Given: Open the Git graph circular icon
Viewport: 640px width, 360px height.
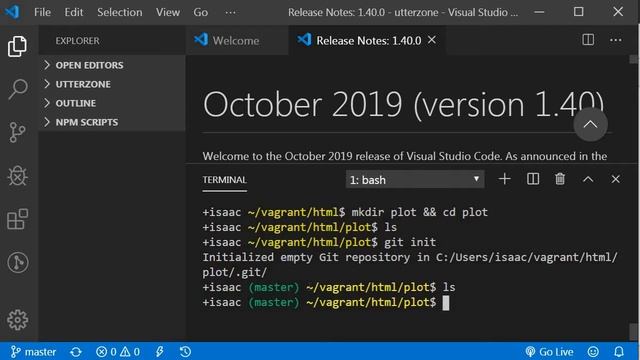Looking at the screenshot, I should [x=18, y=262].
